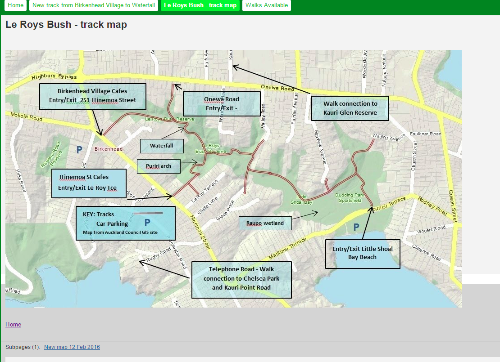Click the Onewa Road Entry/Exit label box
This screenshot has width=500, height=362.
point(222,104)
